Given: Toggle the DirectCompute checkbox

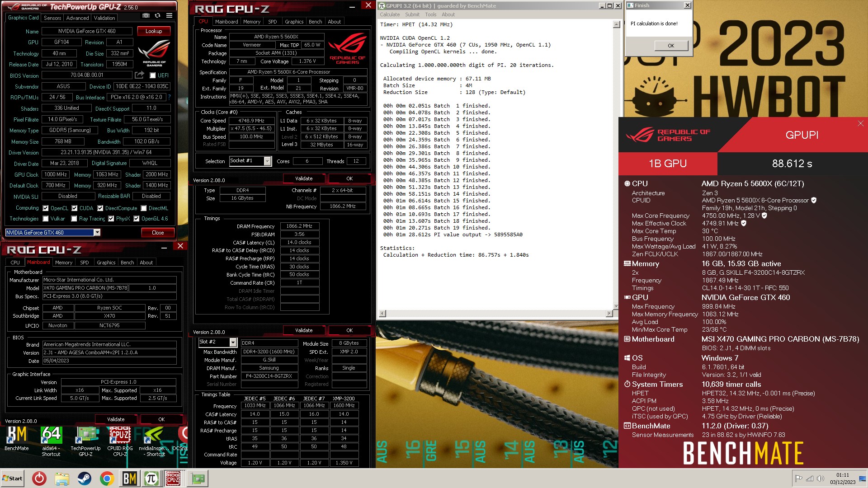Looking at the screenshot, I should point(100,208).
